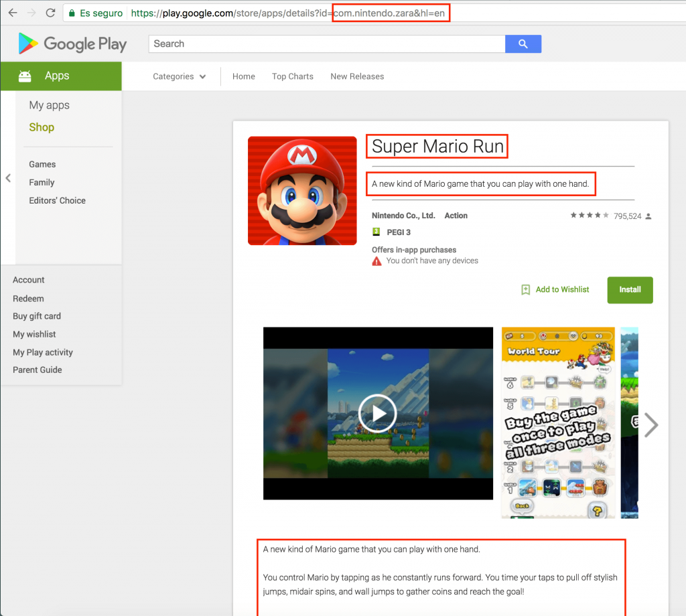Viewport: 686px width, 616px height.
Task: Open Editors' Choice link
Action: pyautogui.click(x=58, y=201)
